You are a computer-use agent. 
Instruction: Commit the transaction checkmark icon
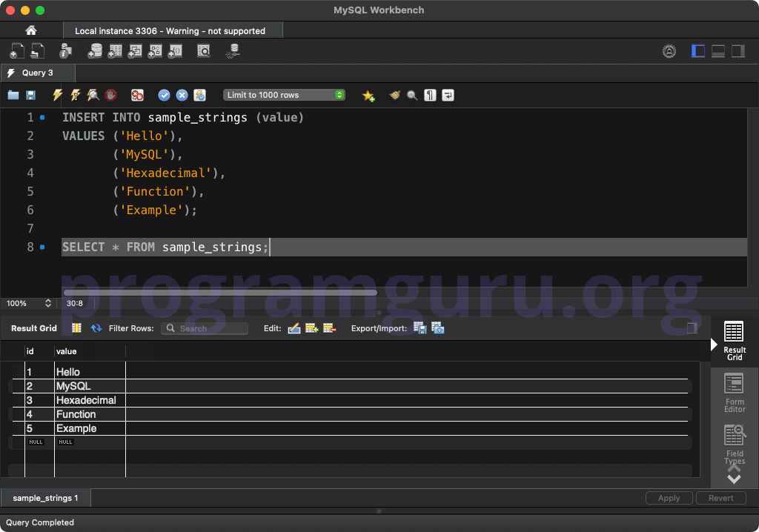point(164,95)
